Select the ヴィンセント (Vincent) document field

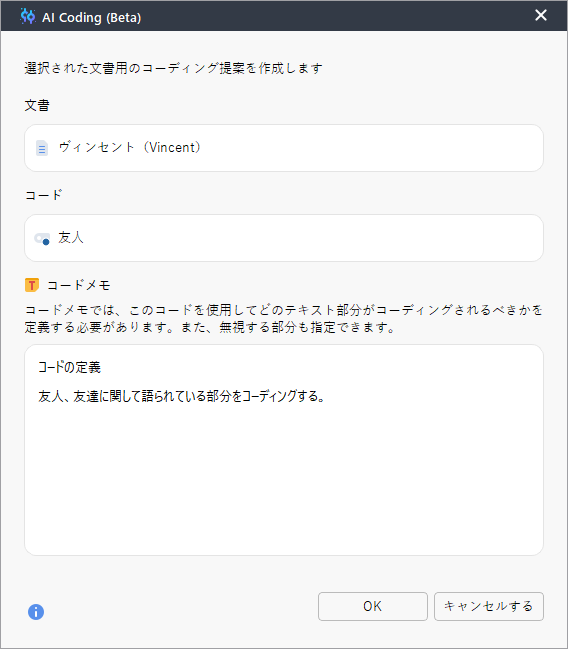284,148
